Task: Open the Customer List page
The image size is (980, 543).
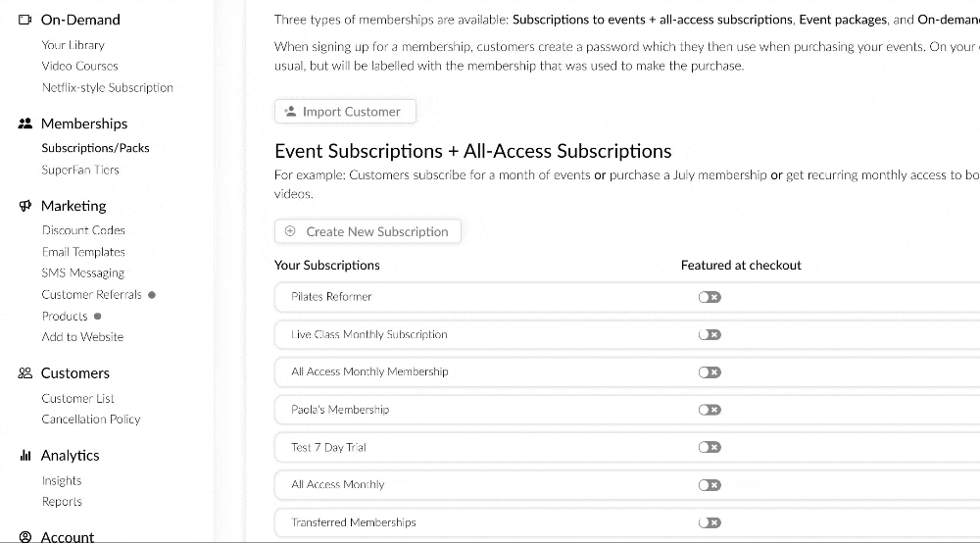Action: coord(78,398)
